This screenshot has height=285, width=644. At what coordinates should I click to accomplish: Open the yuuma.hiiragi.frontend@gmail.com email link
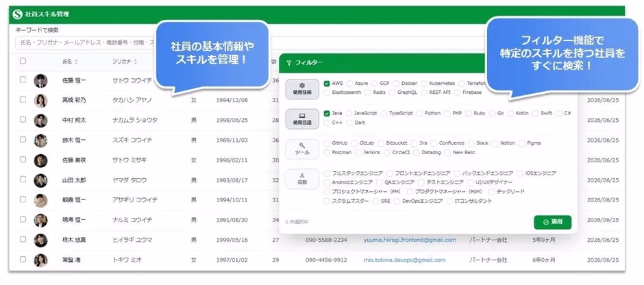pyautogui.click(x=410, y=240)
